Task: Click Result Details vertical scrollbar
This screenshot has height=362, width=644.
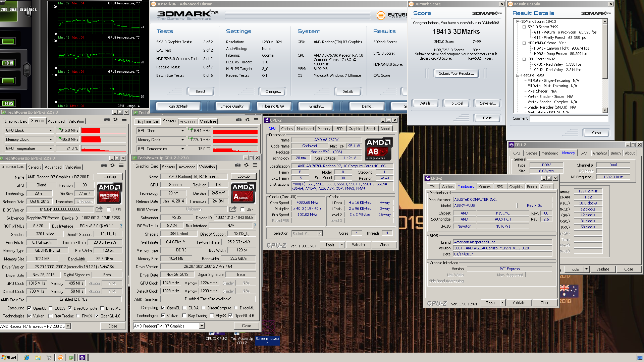Action: click(x=605, y=66)
